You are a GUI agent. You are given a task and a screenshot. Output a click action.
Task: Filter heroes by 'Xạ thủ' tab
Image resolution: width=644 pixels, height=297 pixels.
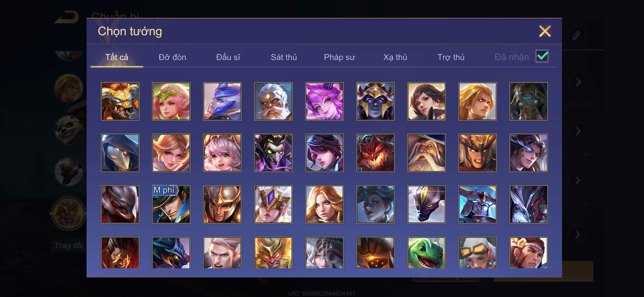(x=395, y=57)
